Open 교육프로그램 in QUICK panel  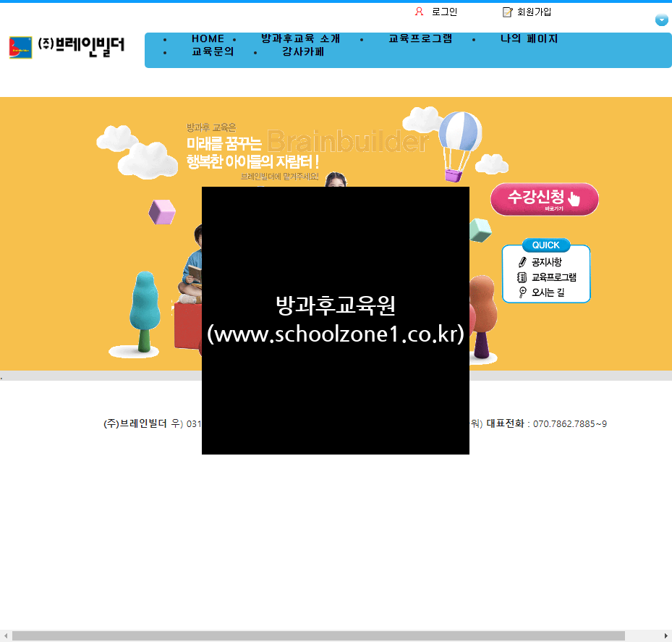point(553,277)
